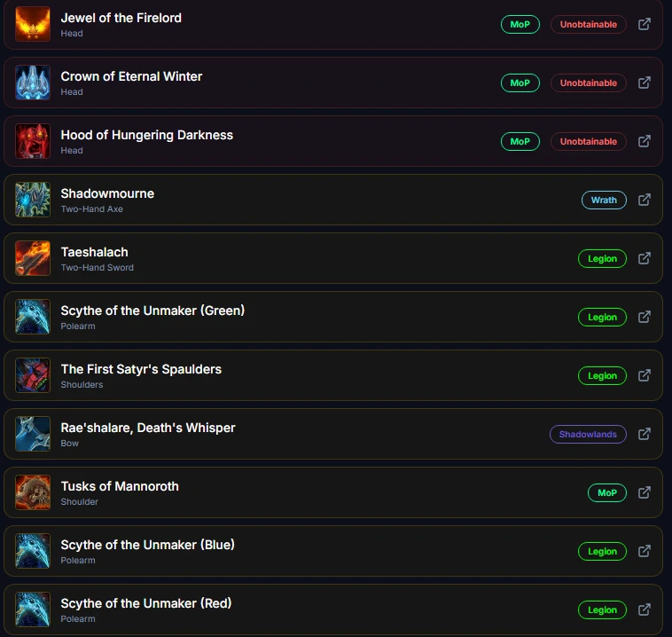The image size is (672, 637).
Task: Click the MoP tag on Tusks of Mannoroth
Action: (607, 493)
